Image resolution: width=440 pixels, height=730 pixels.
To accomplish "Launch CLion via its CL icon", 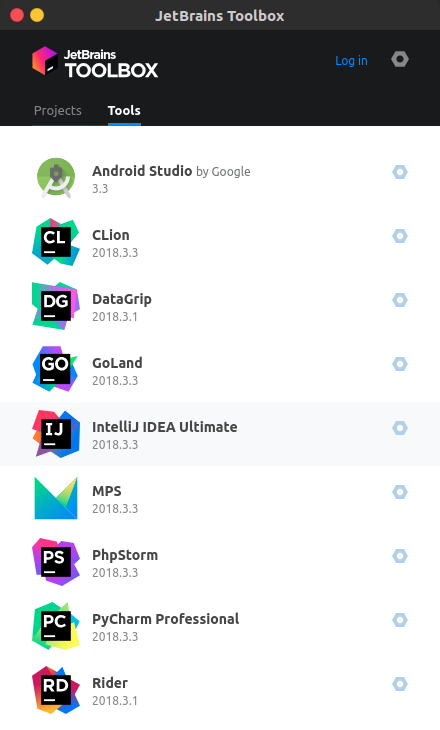I will click(56, 242).
